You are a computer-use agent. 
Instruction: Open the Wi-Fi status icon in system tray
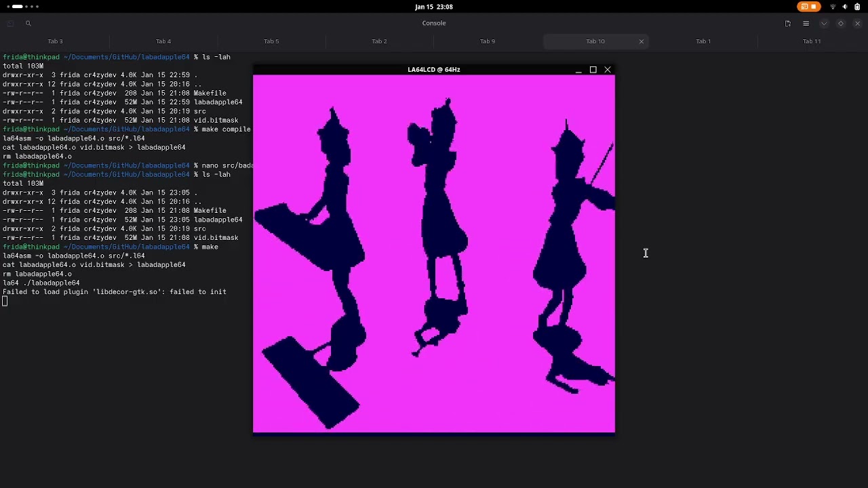click(x=833, y=7)
